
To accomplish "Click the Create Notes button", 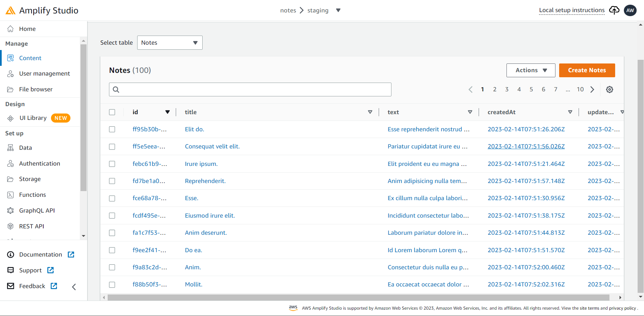I will [x=587, y=70].
